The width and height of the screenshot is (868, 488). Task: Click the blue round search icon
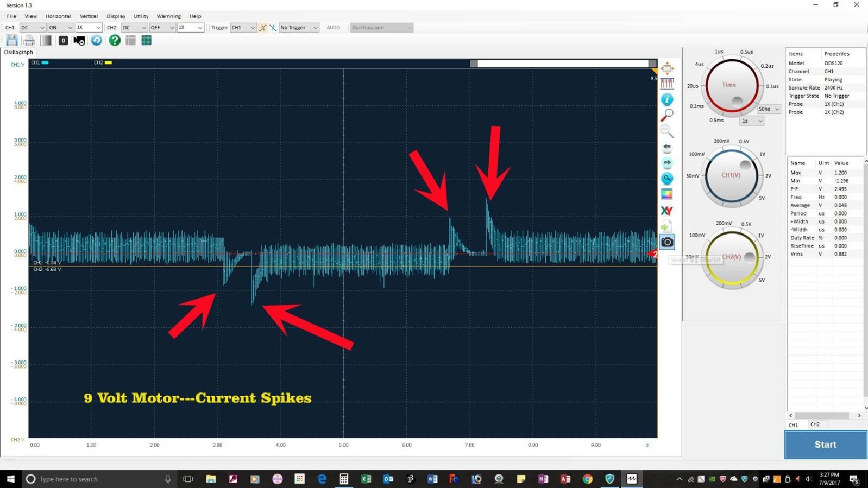pos(667,179)
